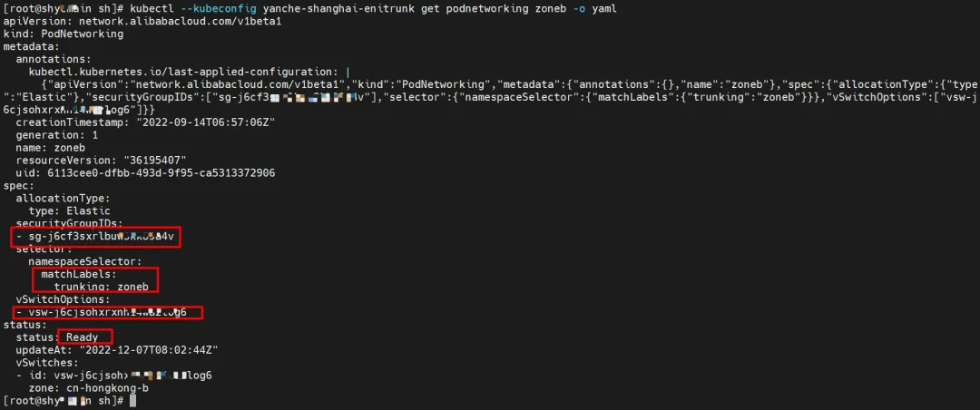
Task: Click the allocationType key under spec
Action: click(x=63, y=198)
